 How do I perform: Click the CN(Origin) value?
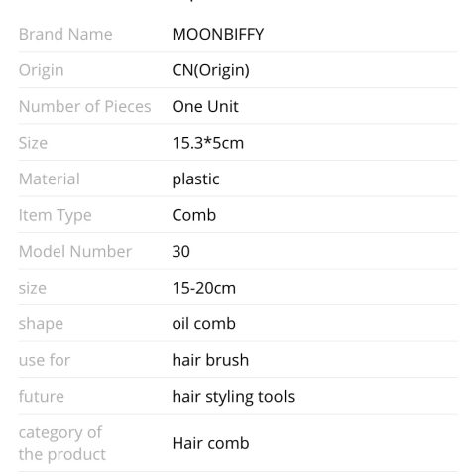[x=211, y=70]
